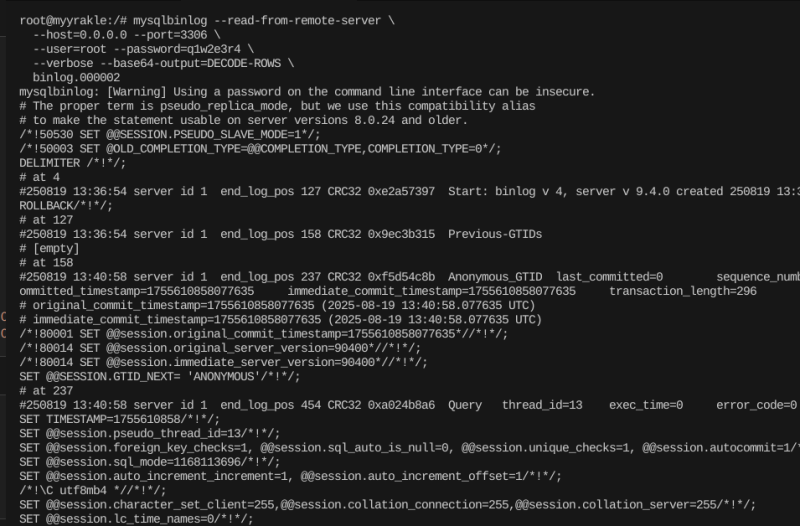800x526 pixels.
Task: Click the Anonymous_GTID event label
Action: 494,277
